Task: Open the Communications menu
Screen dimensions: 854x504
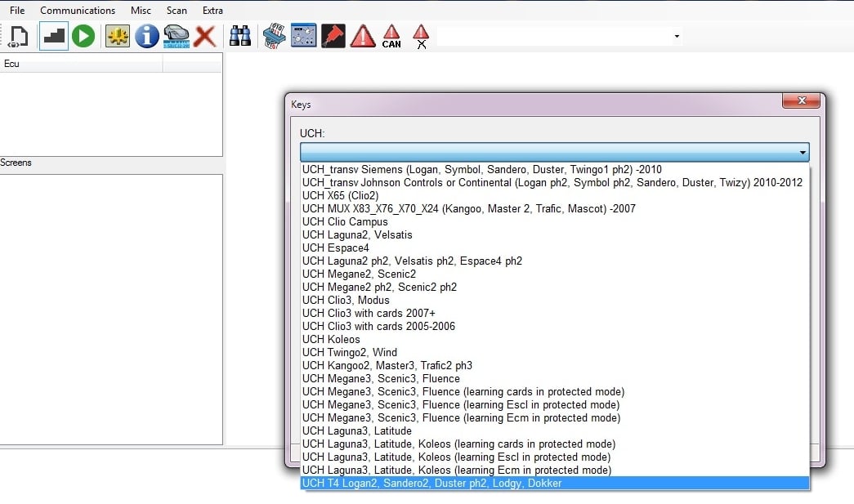Action: click(x=78, y=10)
